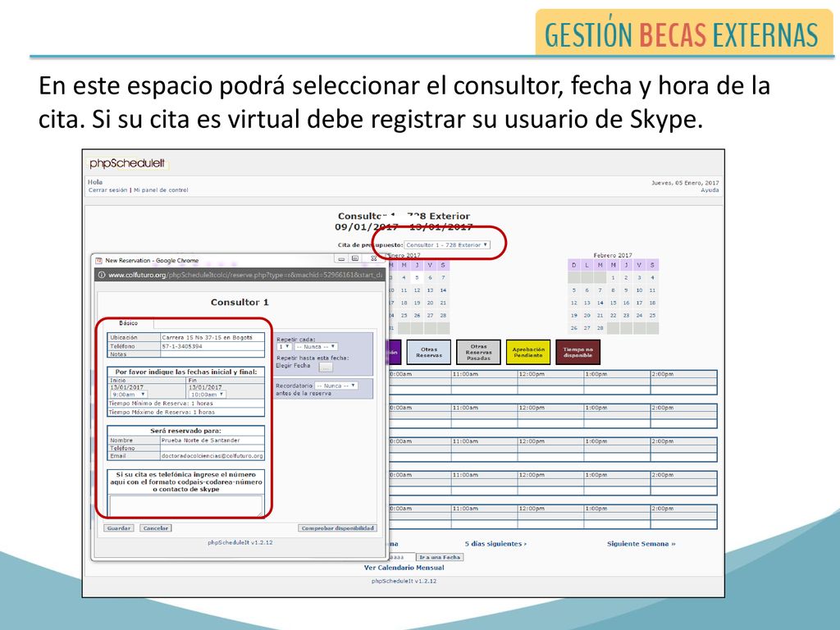
Task: Select day 5 in Enero 2017 calendar
Action: pyautogui.click(x=417, y=277)
